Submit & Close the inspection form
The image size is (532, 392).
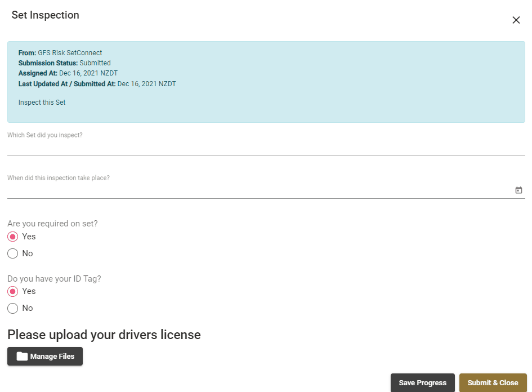coord(493,382)
